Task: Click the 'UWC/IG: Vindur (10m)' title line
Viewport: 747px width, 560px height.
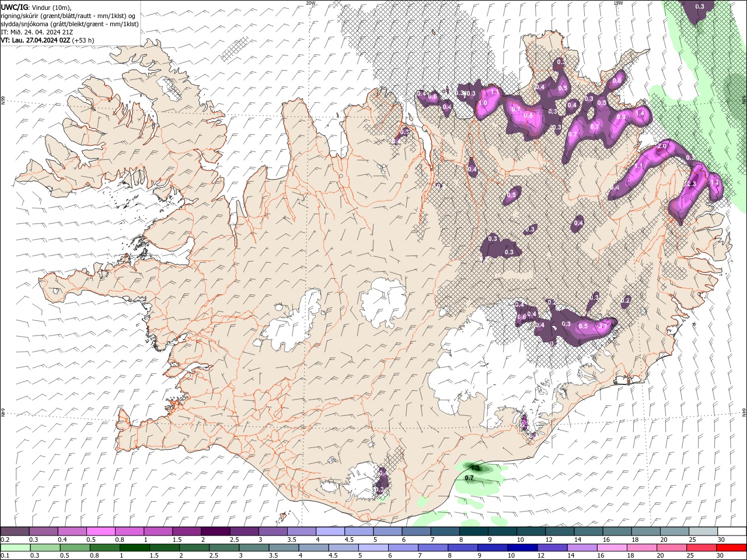Action: pos(36,7)
